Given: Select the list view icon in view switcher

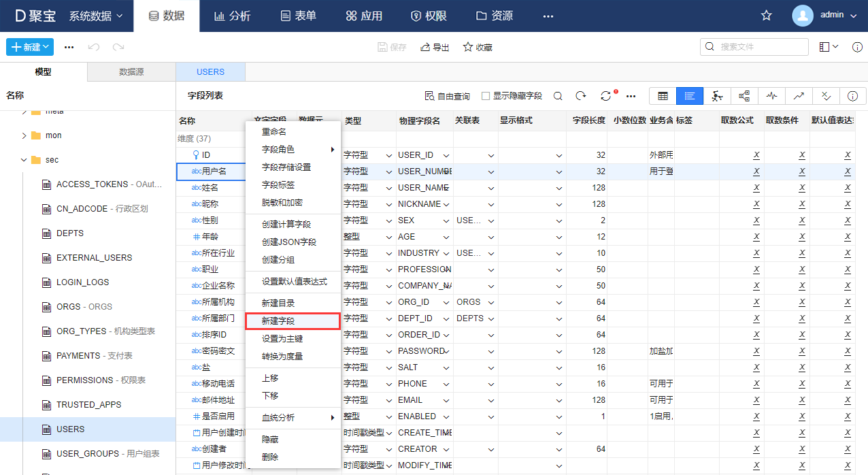Looking at the screenshot, I should coord(690,96).
